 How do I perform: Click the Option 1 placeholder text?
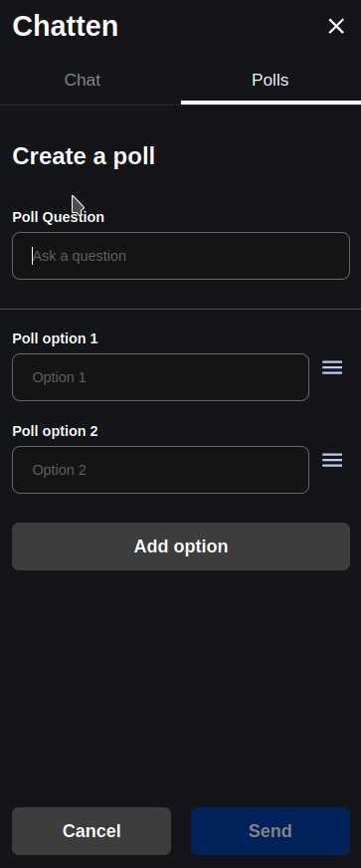(x=59, y=377)
